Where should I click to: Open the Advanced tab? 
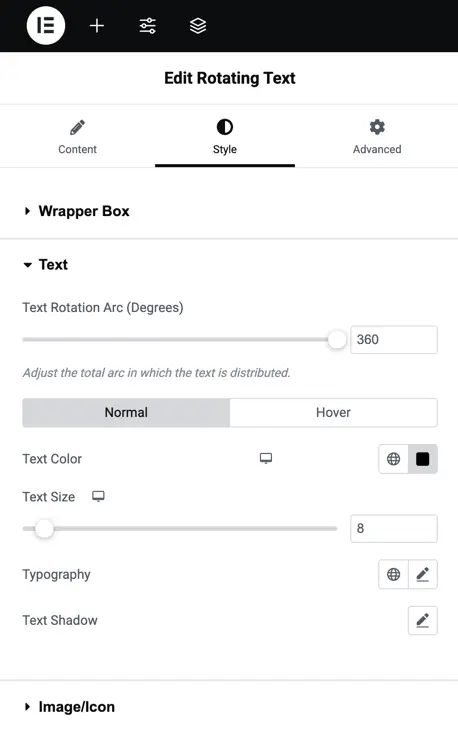pos(377,137)
